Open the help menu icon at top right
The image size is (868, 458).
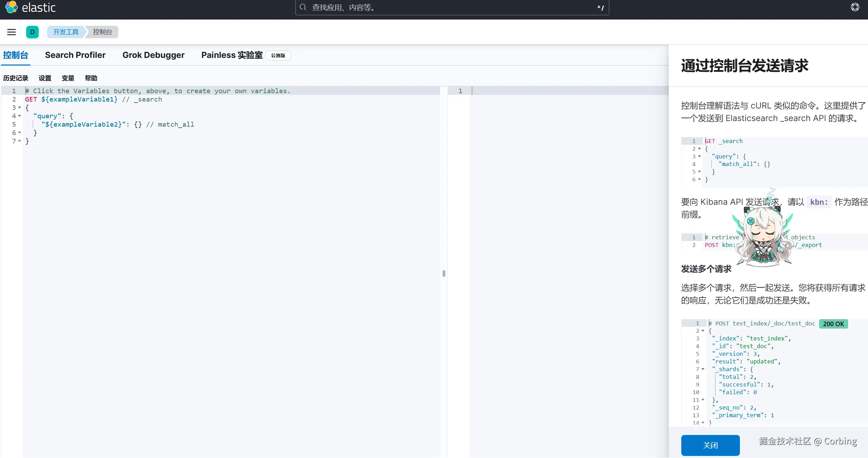tap(855, 7)
